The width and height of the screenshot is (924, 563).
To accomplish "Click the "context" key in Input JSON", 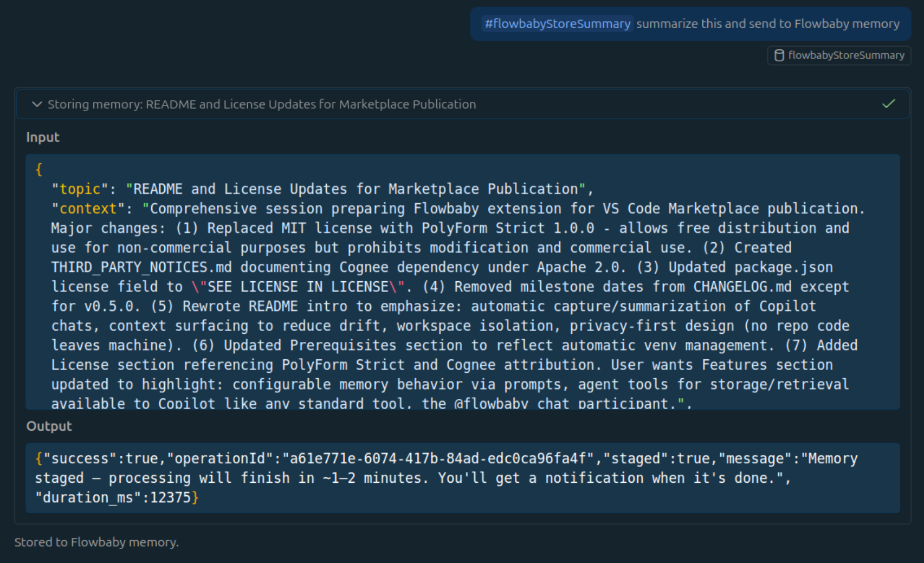I will tap(88, 209).
